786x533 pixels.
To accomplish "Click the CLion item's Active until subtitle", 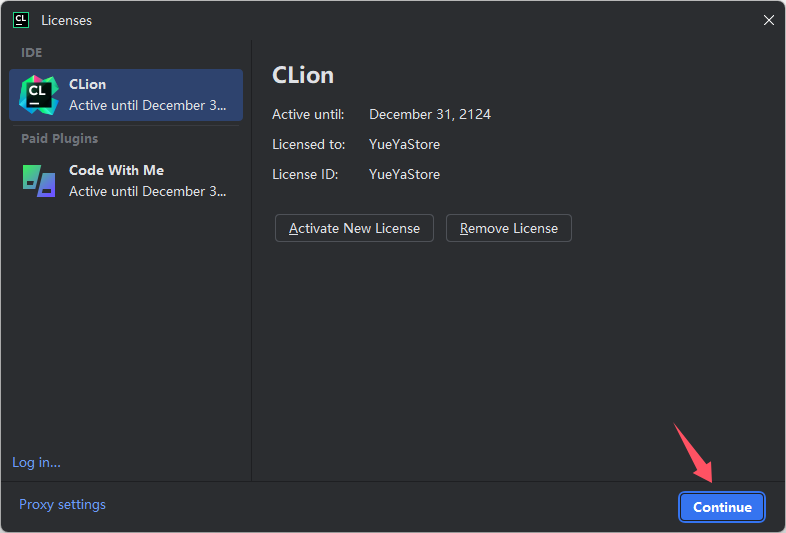I will click(147, 105).
